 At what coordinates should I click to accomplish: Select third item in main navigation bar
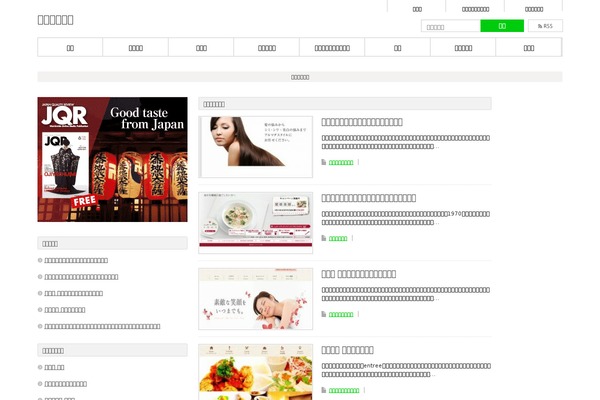201,47
